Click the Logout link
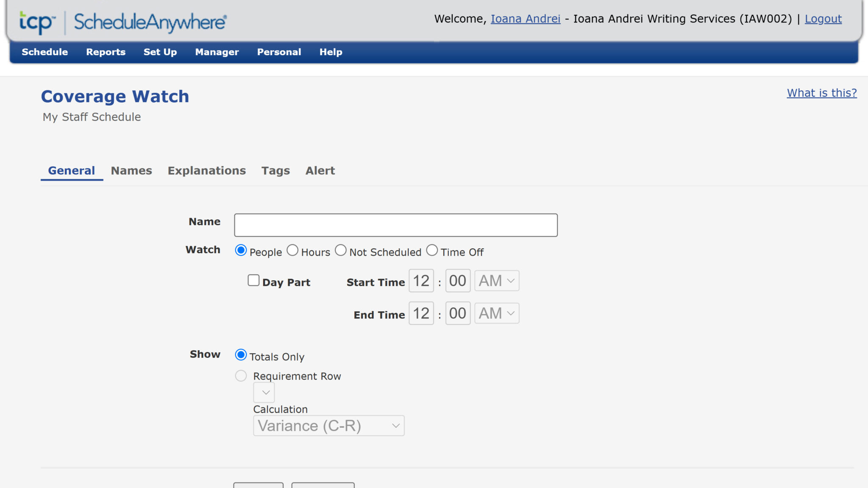The width and height of the screenshot is (868, 488). coord(823,19)
